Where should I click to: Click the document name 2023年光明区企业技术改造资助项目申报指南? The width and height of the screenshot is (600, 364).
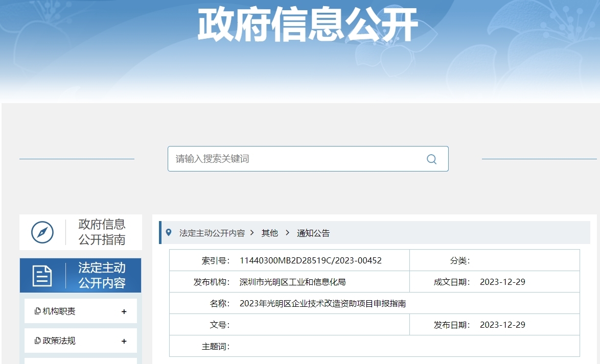pyautogui.click(x=322, y=303)
